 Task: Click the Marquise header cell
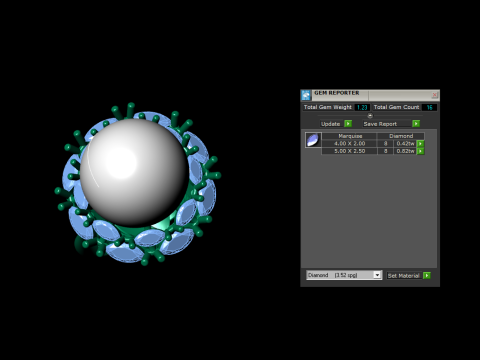(350, 136)
